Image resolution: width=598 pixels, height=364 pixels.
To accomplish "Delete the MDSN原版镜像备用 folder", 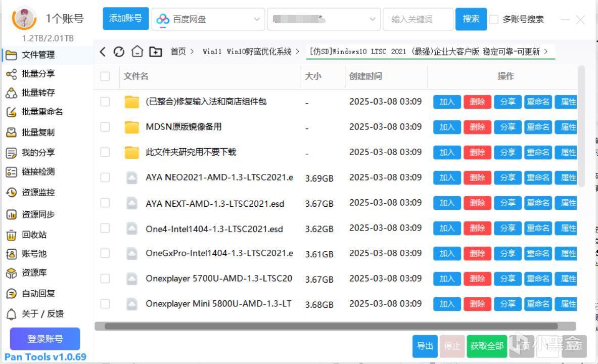I will pyautogui.click(x=477, y=127).
